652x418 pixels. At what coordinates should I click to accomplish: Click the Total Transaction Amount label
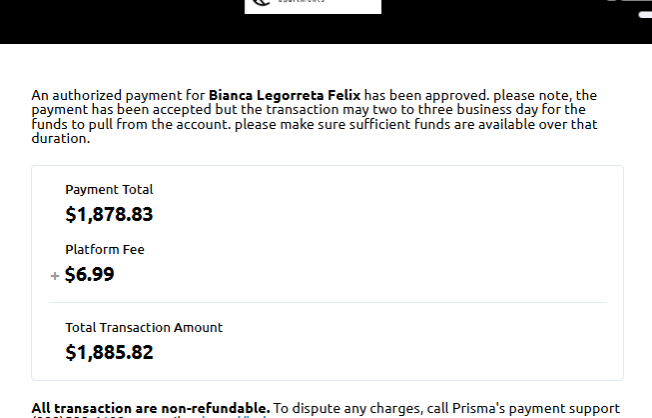pos(144,327)
